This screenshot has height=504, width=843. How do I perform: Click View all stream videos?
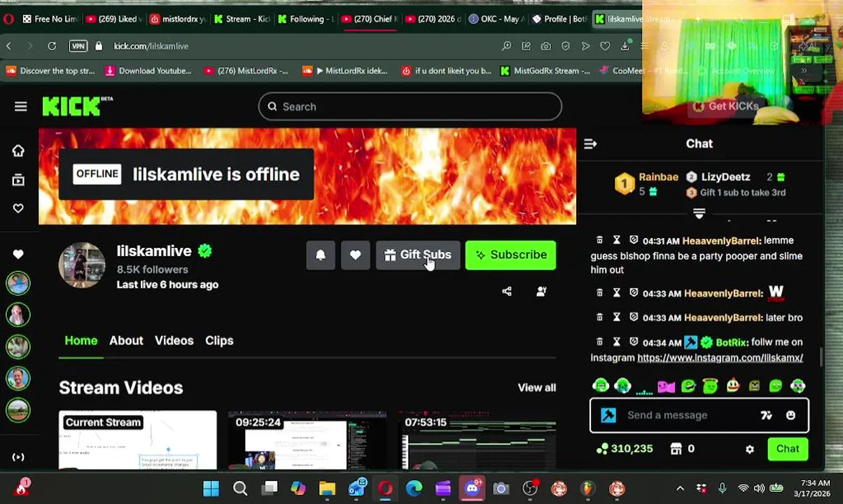(536, 387)
